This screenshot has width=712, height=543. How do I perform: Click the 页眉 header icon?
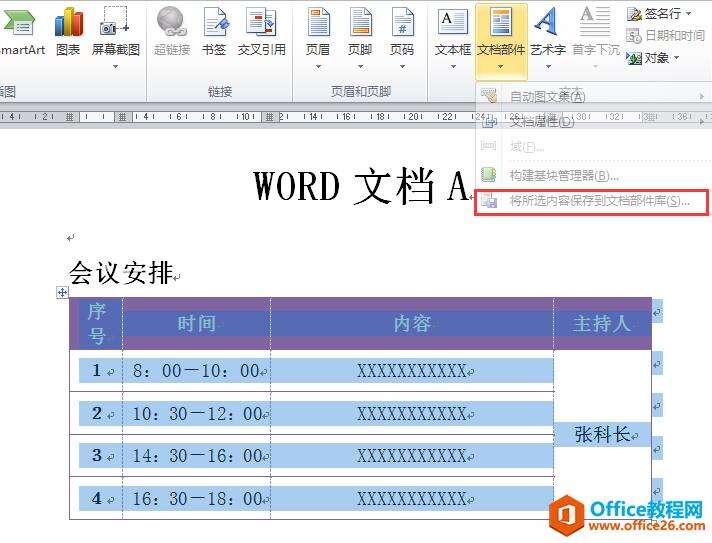tap(318, 22)
